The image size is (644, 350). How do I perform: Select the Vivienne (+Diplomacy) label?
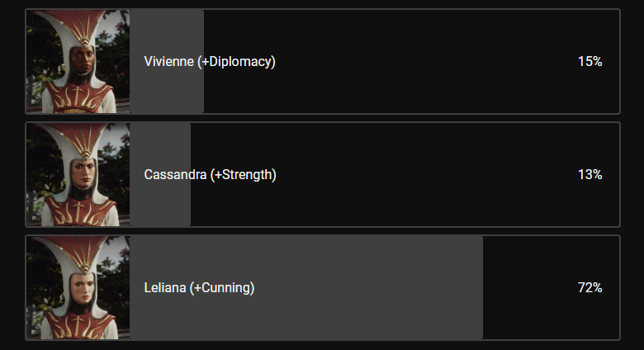(209, 61)
